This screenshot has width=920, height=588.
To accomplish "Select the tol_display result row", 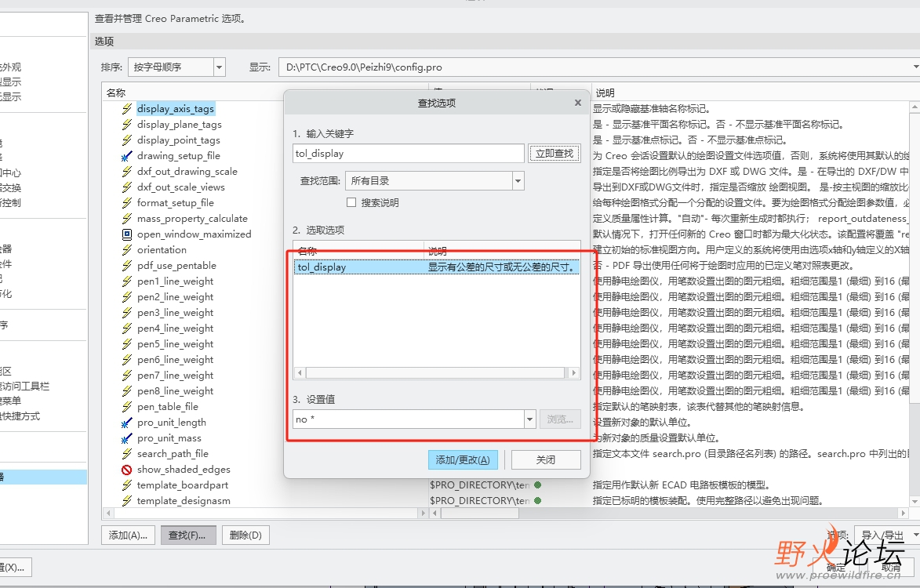I will tap(437, 267).
